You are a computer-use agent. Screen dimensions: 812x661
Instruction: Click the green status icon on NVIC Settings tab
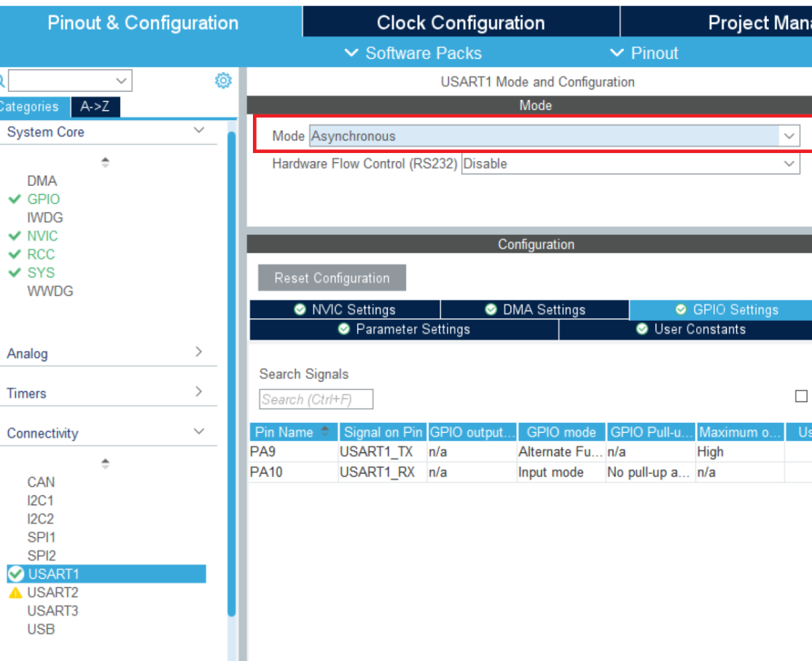[x=300, y=310]
